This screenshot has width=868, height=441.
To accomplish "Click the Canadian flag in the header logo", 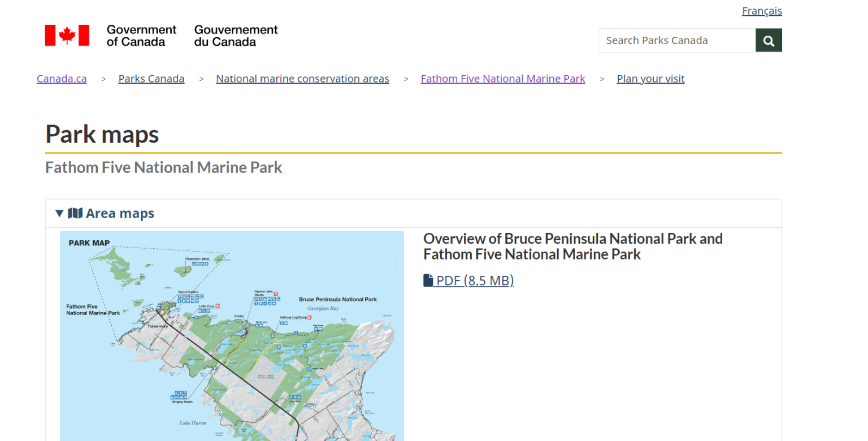I will tap(67, 35).
